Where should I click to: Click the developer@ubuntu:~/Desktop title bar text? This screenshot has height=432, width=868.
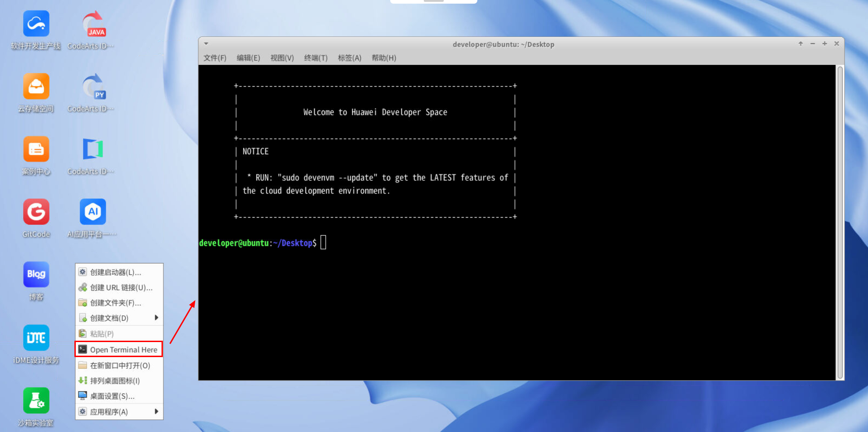503,44
